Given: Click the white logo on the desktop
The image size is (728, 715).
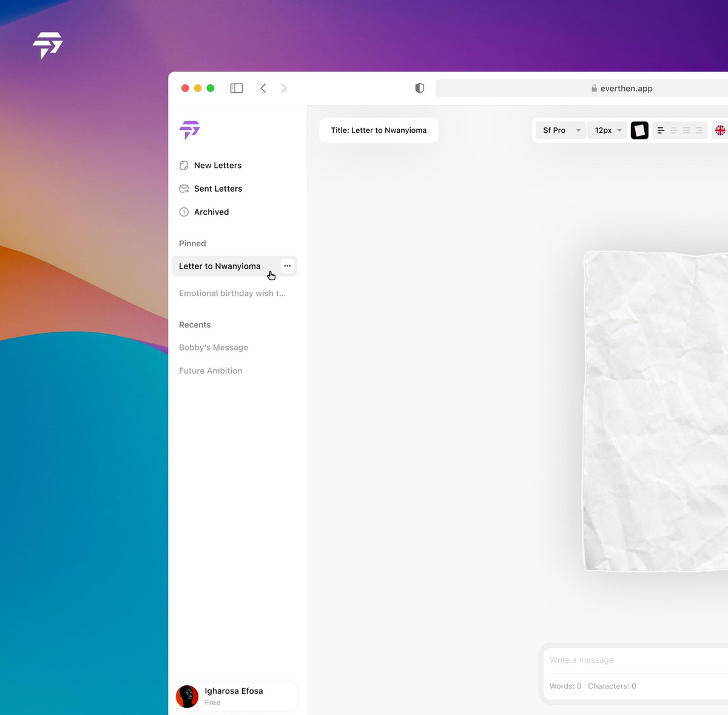Looking at the screenshot, I should (47, 45).
